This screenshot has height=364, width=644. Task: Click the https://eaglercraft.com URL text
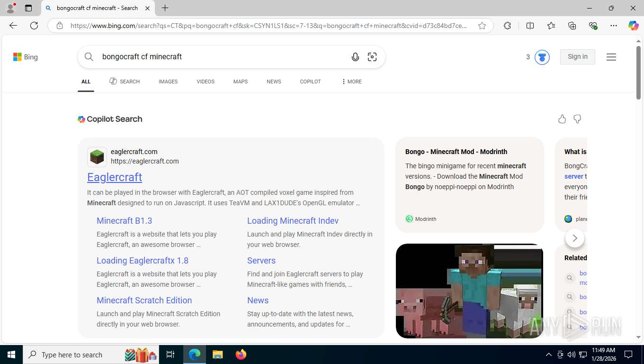click(x=145, y=161)
